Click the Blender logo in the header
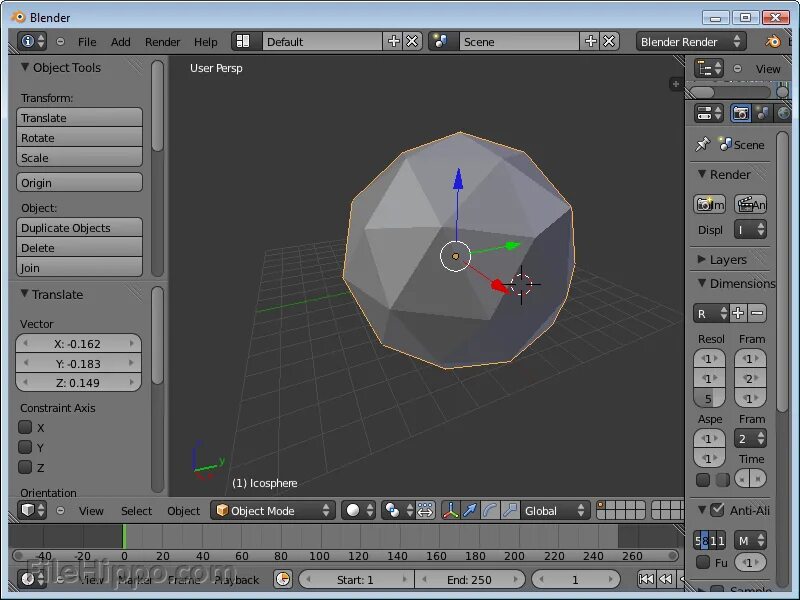The height and width of the screenshot is (600, 800). coord(773,41)
